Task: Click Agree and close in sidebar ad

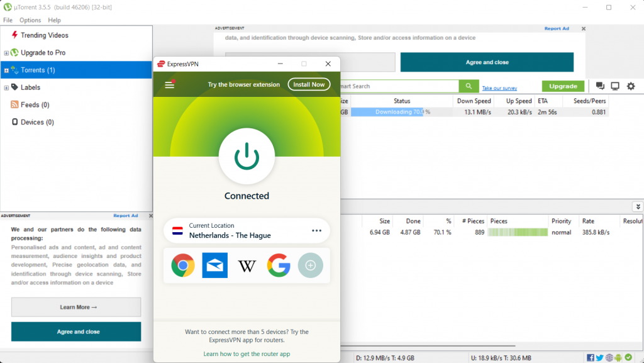Action: (76, 332)
